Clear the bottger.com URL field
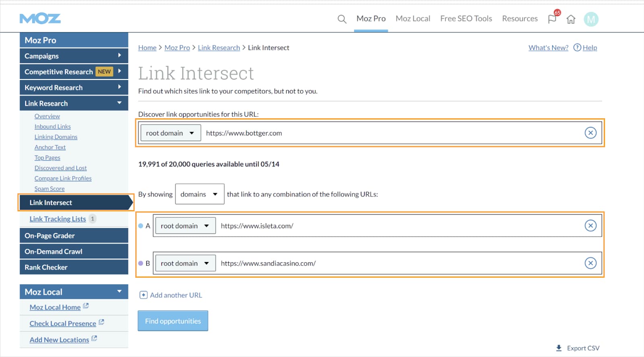This screenshot has width=644, height=357. coord(590,133)
